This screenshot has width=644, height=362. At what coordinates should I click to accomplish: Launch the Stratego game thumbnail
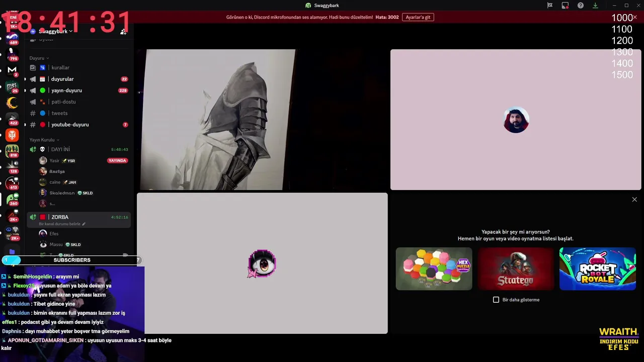click(x=516, y=268)
